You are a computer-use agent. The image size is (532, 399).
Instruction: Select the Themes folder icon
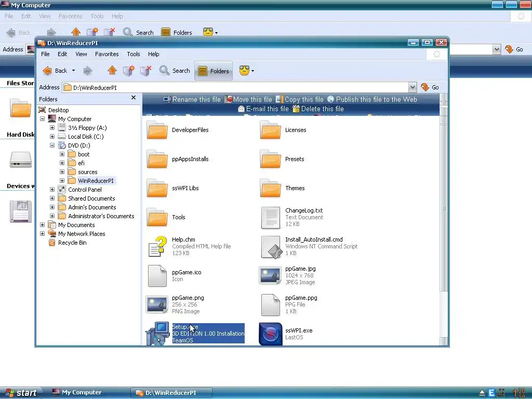click(270, 188)
